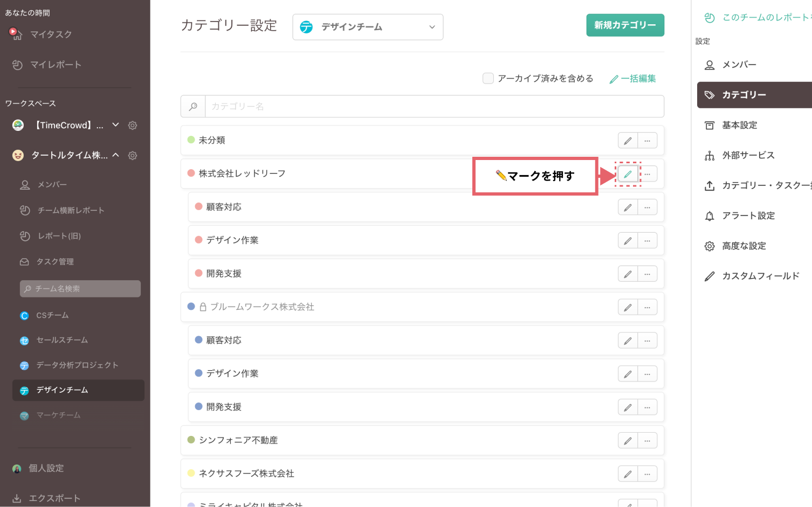Click the red color dot of 株式会社レッドリーフ
Viewport: 812px width, 507px height.
191,173
